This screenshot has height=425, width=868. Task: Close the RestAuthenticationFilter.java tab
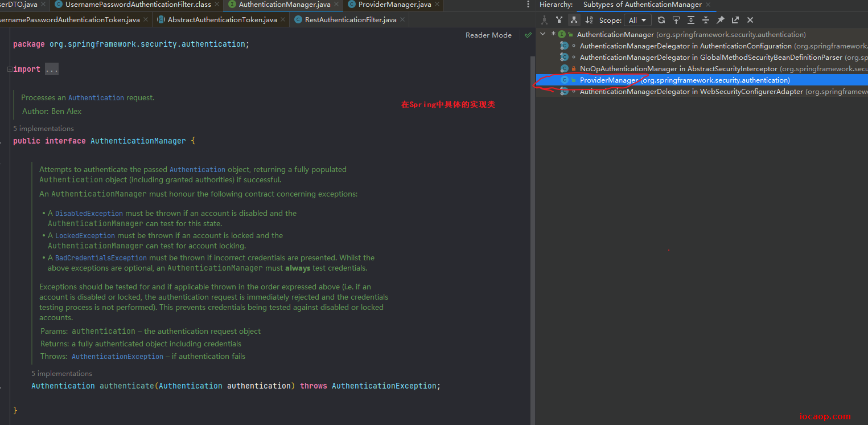pos(403,19)
